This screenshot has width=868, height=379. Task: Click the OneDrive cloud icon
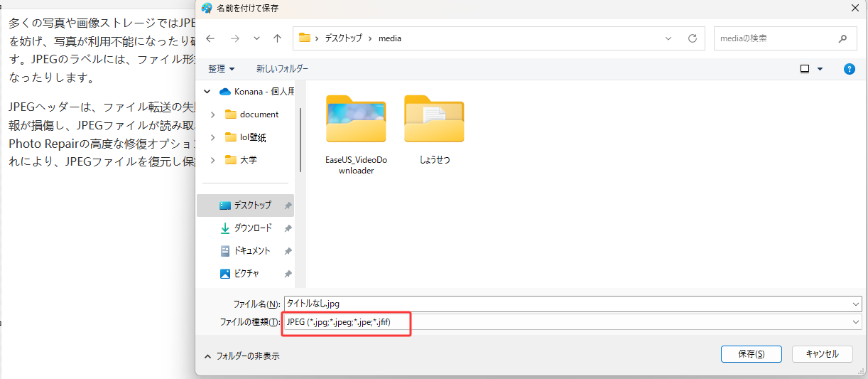(x=225, y=91)
